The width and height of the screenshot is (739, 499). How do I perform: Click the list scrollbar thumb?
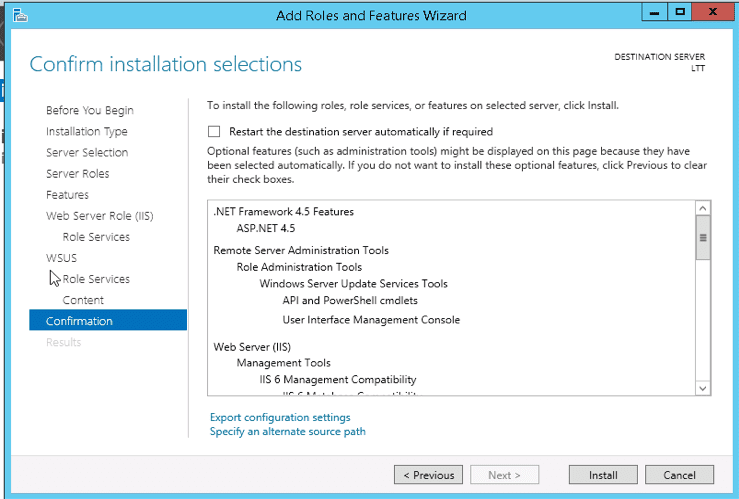(702, 239)
